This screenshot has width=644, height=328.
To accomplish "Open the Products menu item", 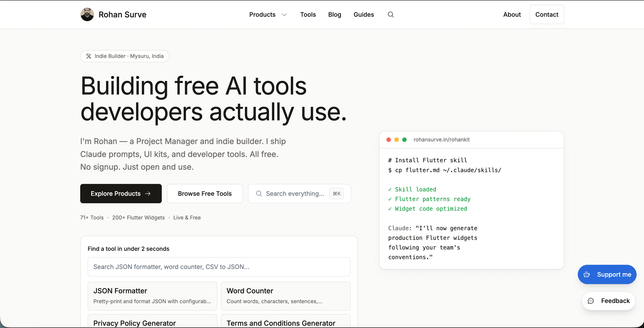I will tap(262, 14).
